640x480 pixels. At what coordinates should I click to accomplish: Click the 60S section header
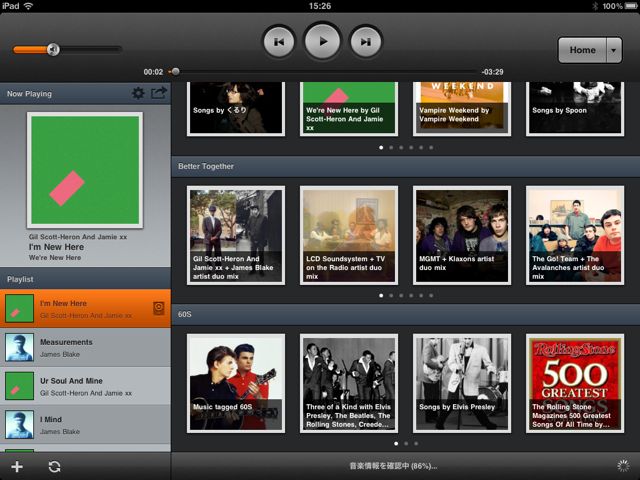point(406,314)
